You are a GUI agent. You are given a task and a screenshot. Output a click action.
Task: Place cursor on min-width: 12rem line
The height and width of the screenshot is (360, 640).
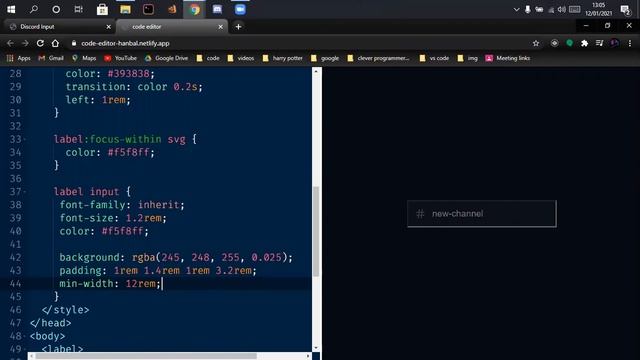point(110,283)
